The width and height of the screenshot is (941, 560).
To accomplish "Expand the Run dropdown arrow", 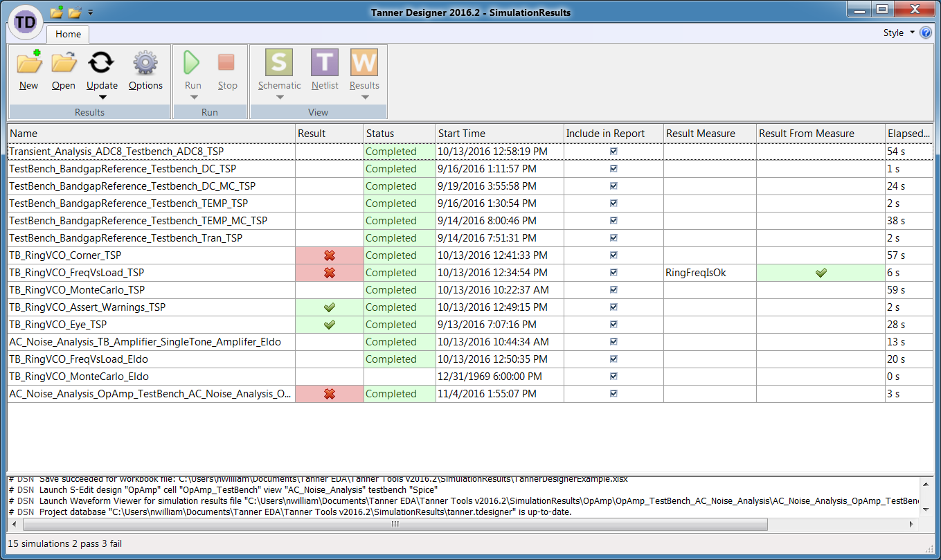I will (193, 98).
